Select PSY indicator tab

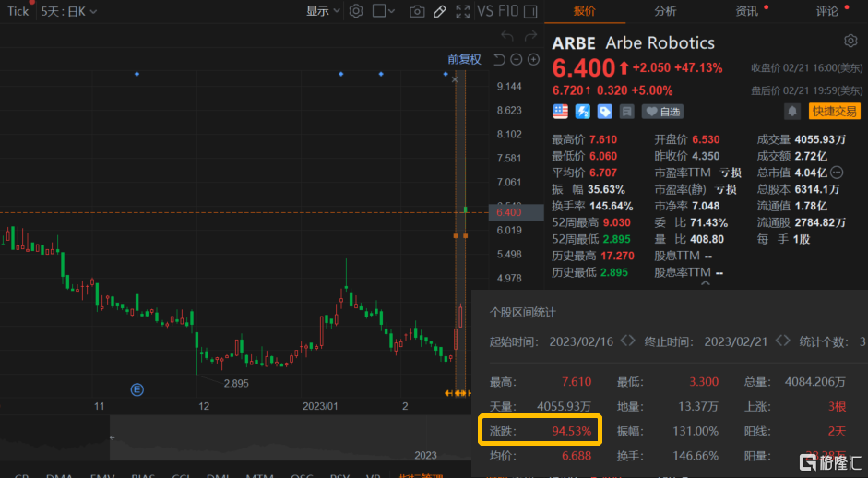pyautogui.click(x=339, y=475)
